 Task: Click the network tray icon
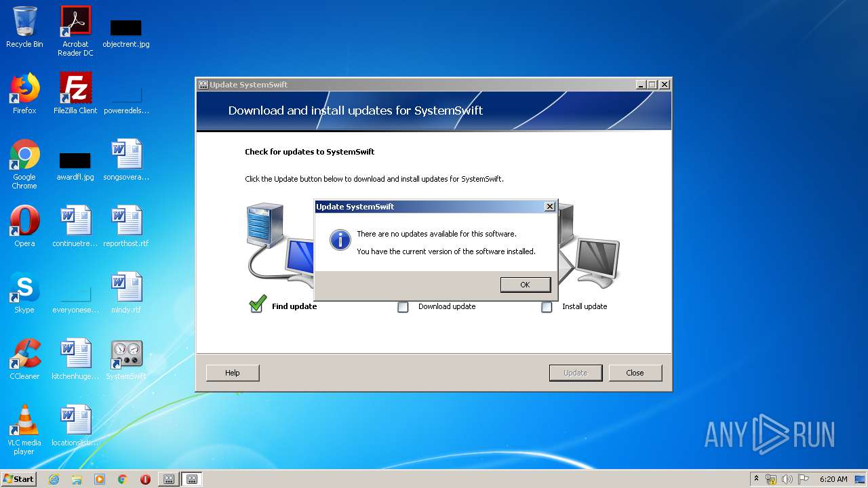pyautogui.click(x=771, y=479)
